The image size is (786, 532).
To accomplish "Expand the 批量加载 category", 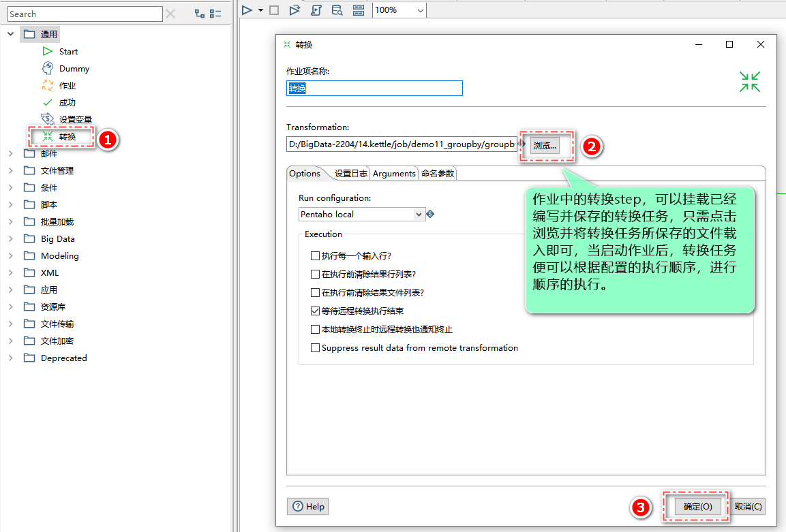I will tap(10, 221).
